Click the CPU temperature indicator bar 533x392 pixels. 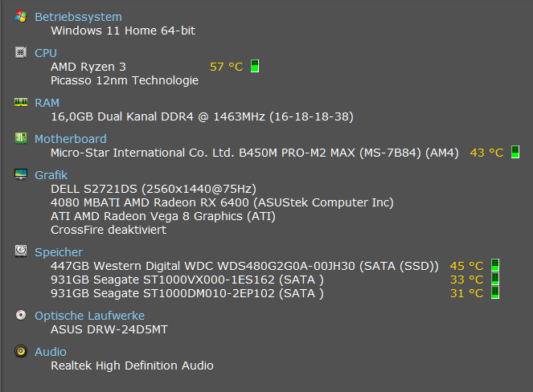(254, 67)
